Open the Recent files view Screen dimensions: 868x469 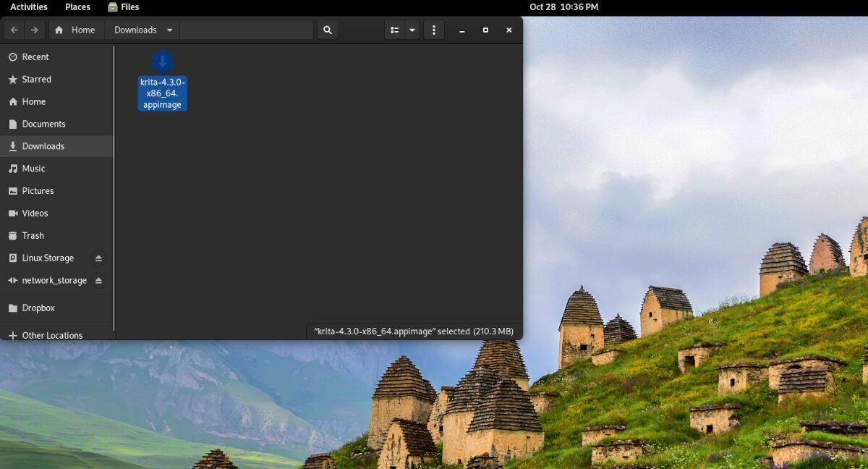(36, 56)
